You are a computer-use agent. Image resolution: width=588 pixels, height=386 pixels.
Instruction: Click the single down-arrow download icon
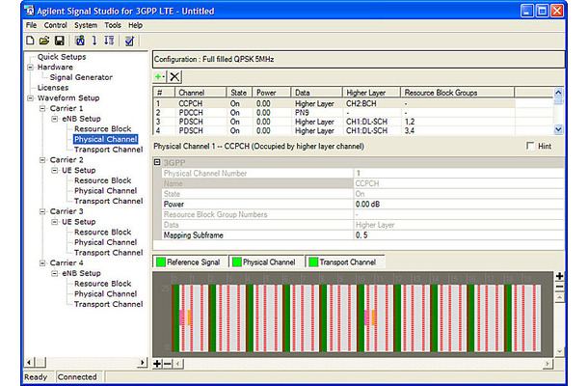(94, 41)
